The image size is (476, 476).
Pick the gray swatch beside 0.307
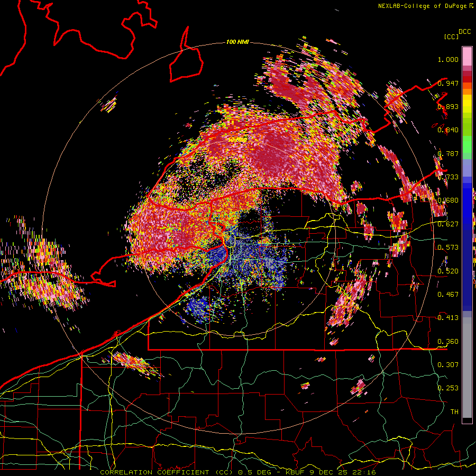[467, 368]
